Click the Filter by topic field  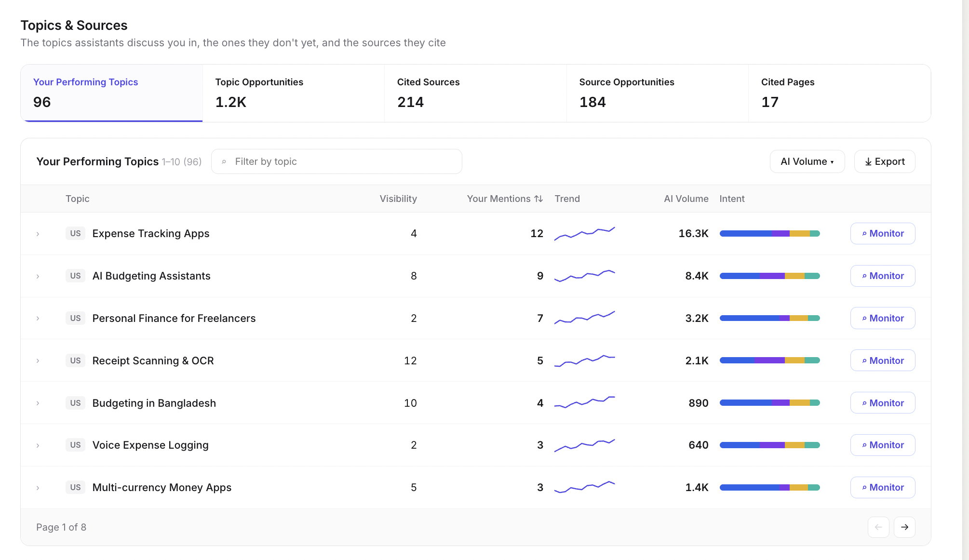336,161
